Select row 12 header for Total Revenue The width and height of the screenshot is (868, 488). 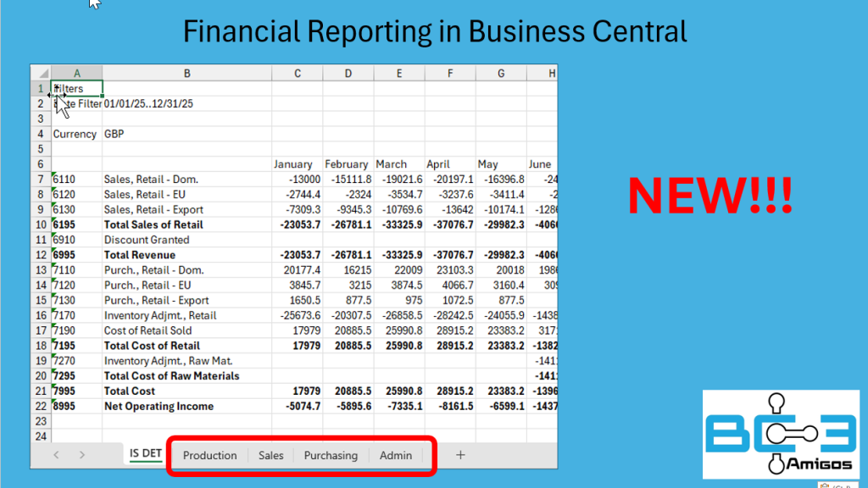click(x=40, y=255)
